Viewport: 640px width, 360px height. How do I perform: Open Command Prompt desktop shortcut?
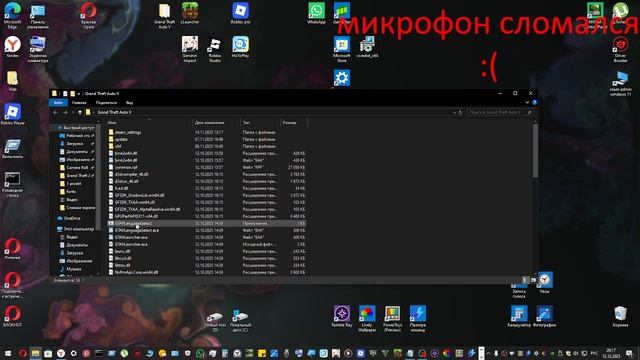(12, 184)
